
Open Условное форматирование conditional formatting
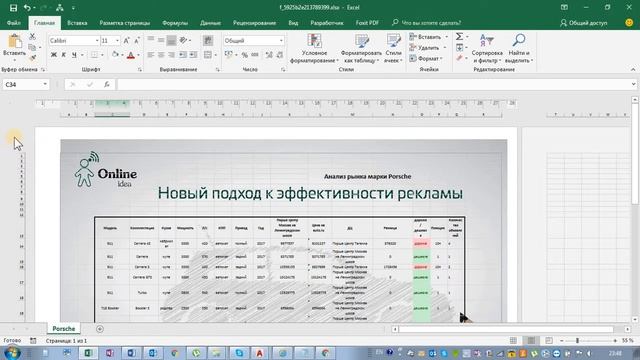coord(314,49)
